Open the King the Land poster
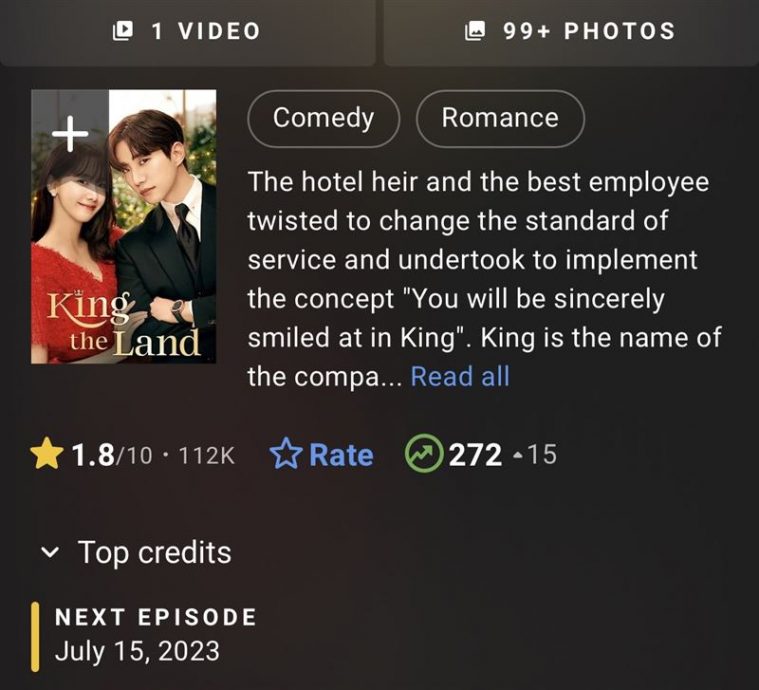Image resolution: width=759 pixels, height=690 pixels. coord(123,226)
